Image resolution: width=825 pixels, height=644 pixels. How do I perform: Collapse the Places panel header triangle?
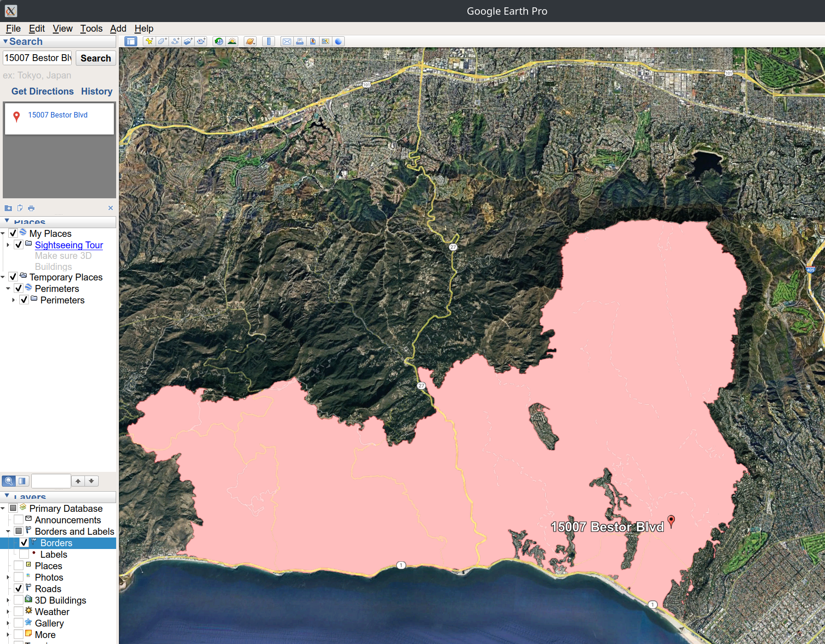(7, 221)
